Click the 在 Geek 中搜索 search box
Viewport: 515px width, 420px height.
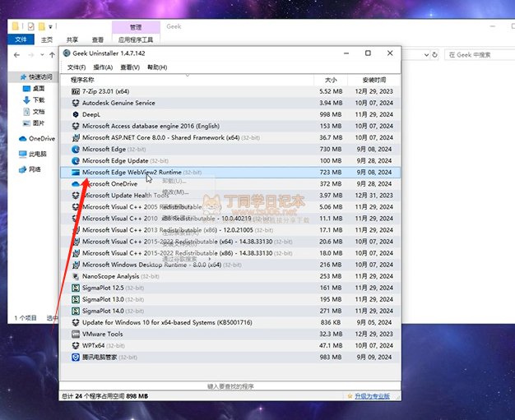(480, 55)
